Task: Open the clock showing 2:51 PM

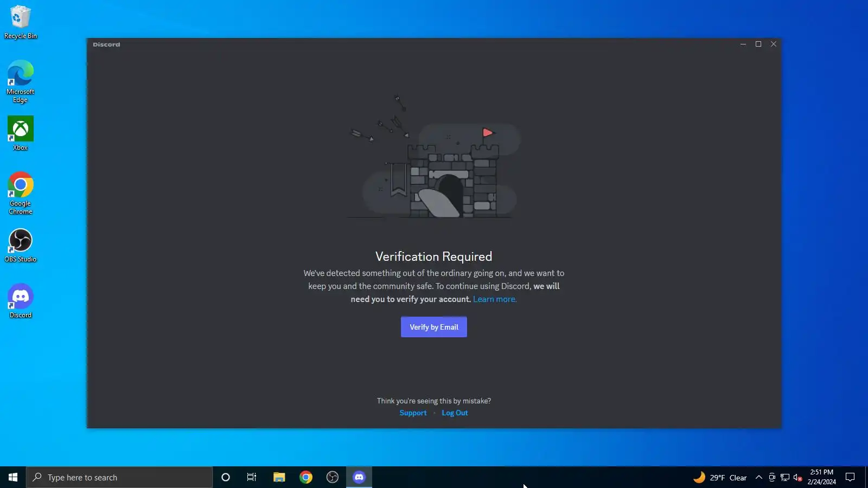Action: pyautogui.click(x=821, y=477)
